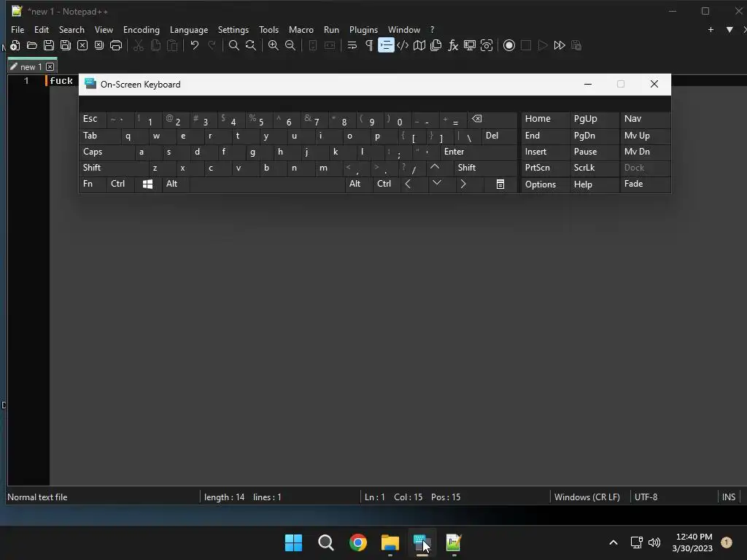Toggle Caps lock on the On-Screen Keyboard

pos(107,152)
